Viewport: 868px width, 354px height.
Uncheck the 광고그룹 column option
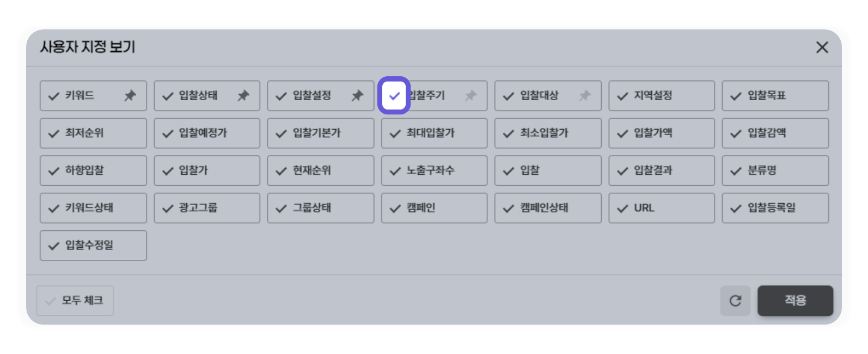[207, 208]
